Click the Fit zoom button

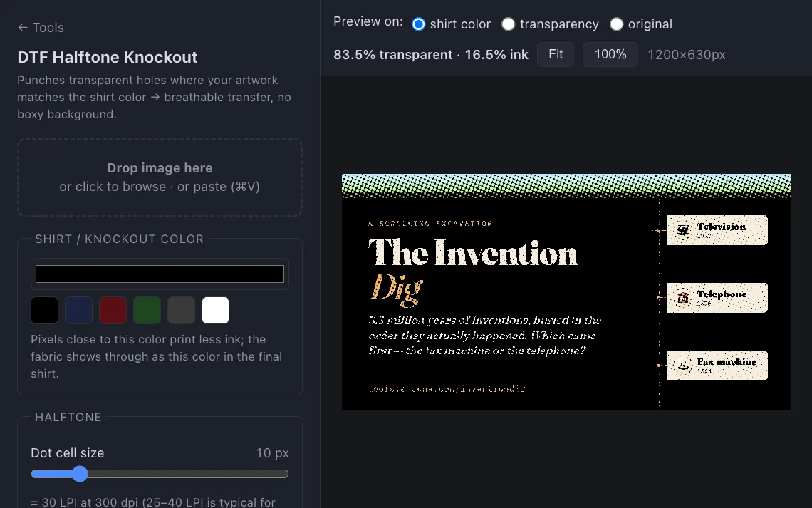556,54
